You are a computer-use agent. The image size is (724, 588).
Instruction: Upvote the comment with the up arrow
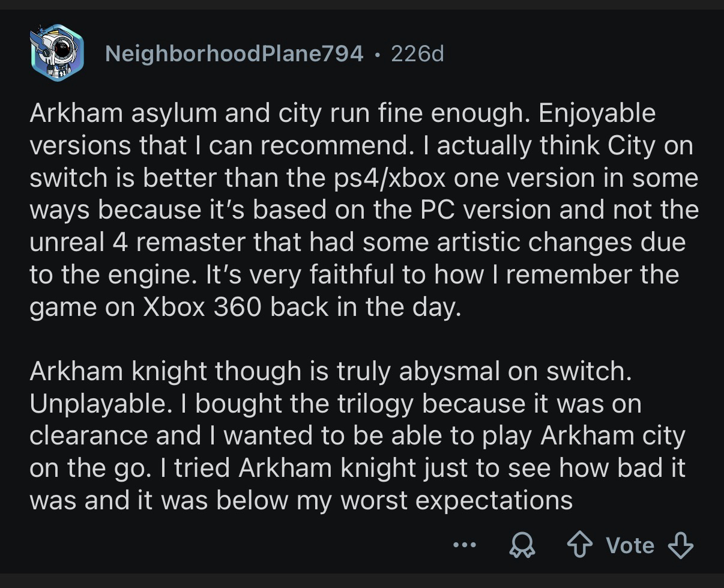pos(580,545)
